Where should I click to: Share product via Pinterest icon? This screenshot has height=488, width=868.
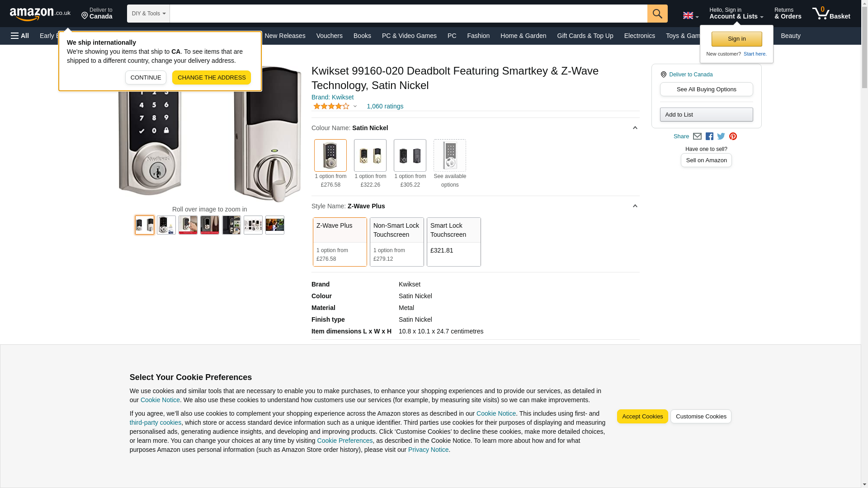click(x=733, y=136)
